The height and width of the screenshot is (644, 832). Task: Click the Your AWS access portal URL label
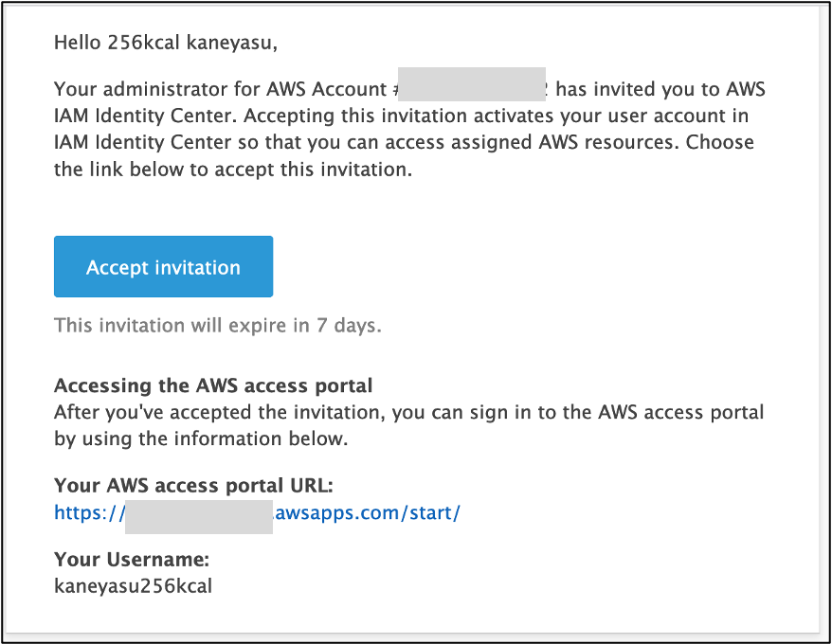tap(193, 486)
